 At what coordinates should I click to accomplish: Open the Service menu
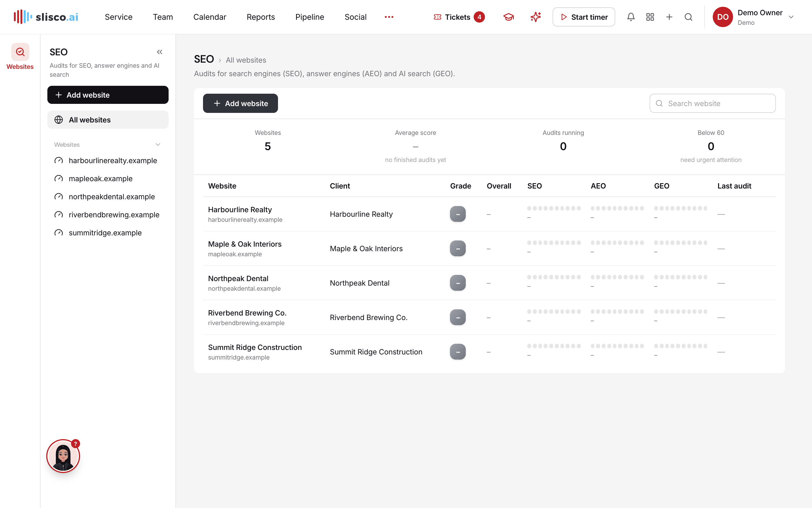(118, 17)
